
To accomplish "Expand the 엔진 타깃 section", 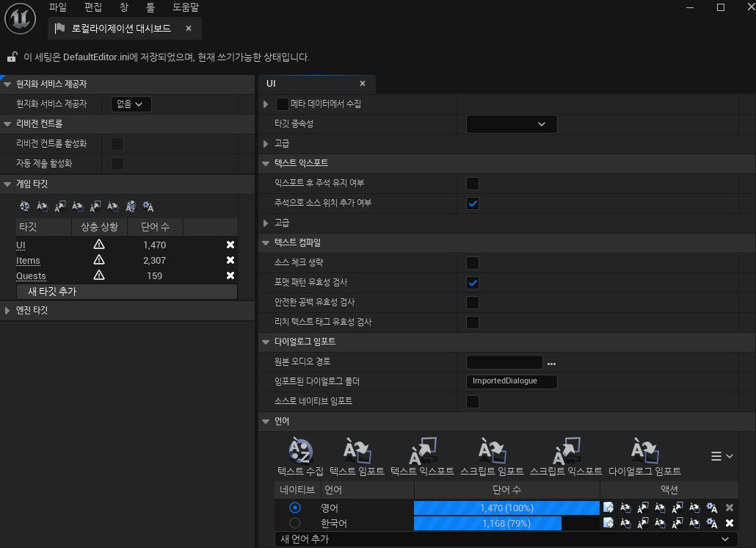I will (x=7, y=311).
